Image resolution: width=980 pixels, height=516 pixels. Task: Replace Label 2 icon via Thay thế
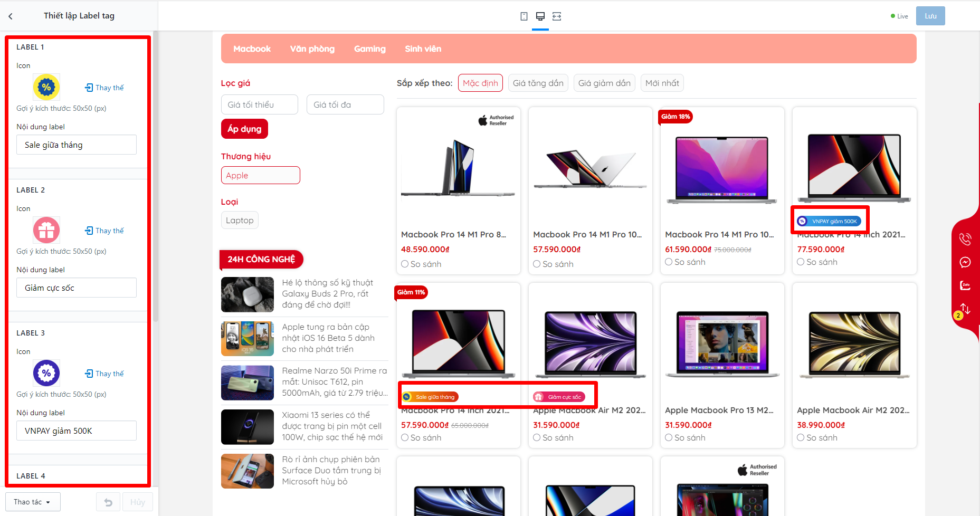point(104,231)
